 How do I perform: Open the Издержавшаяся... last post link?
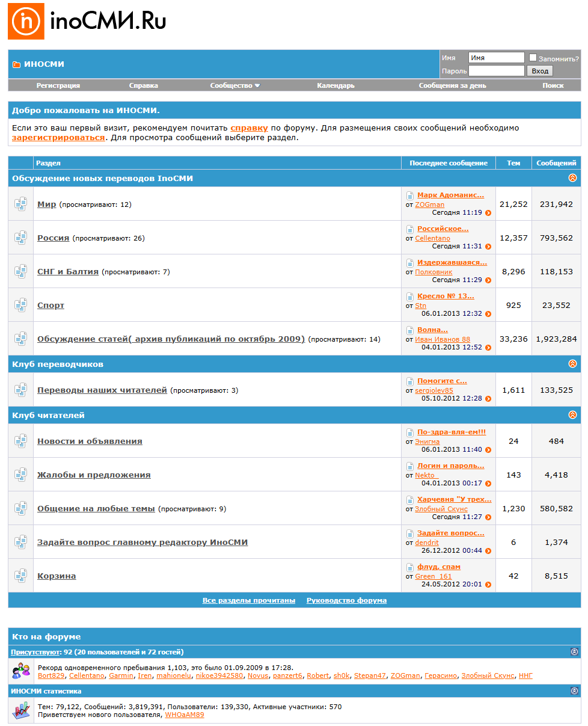point(452,262)
